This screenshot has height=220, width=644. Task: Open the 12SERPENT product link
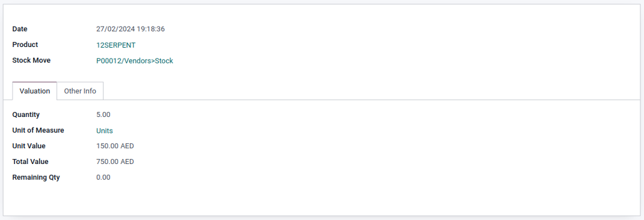[x=116, y=45]
